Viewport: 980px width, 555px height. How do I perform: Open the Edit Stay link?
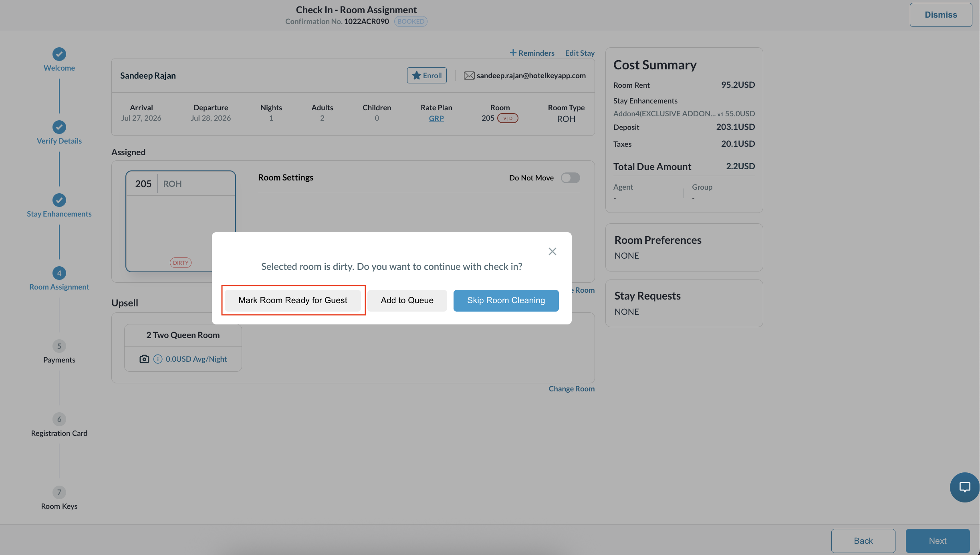[580, 53]
